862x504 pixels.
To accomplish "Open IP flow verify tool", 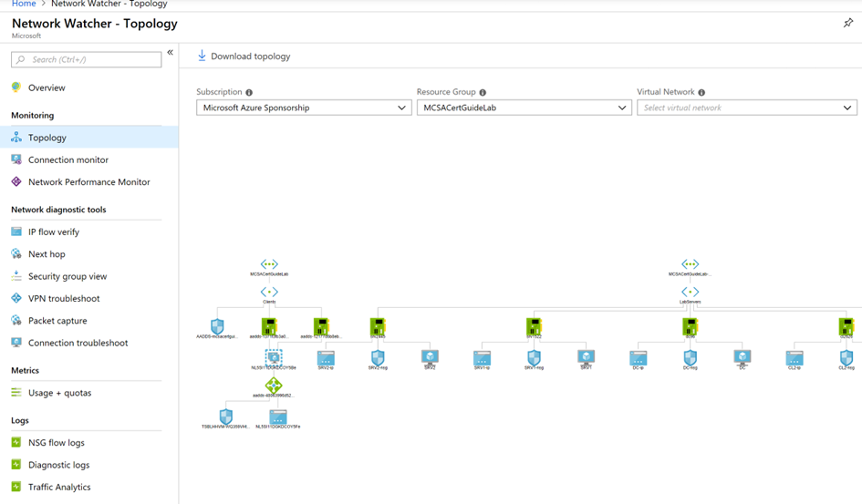I will pyautogui.click(x=54, y=231).
